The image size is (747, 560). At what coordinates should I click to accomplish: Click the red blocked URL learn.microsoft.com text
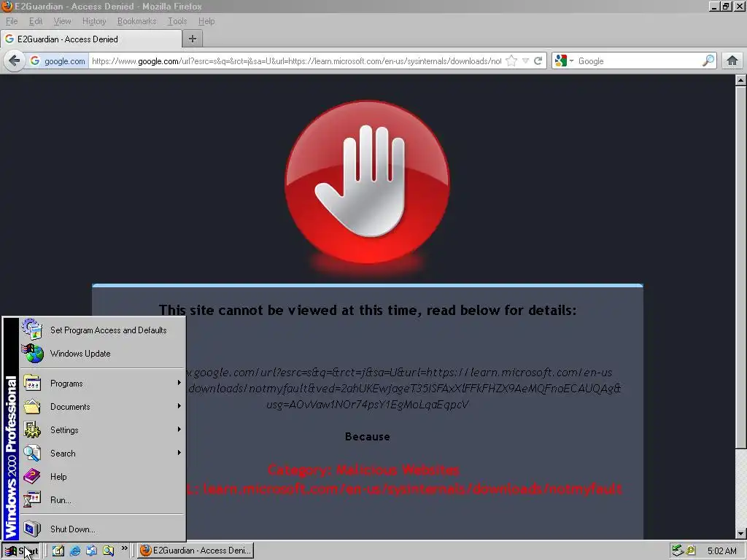pyautogui.click(x=413, y=489)
